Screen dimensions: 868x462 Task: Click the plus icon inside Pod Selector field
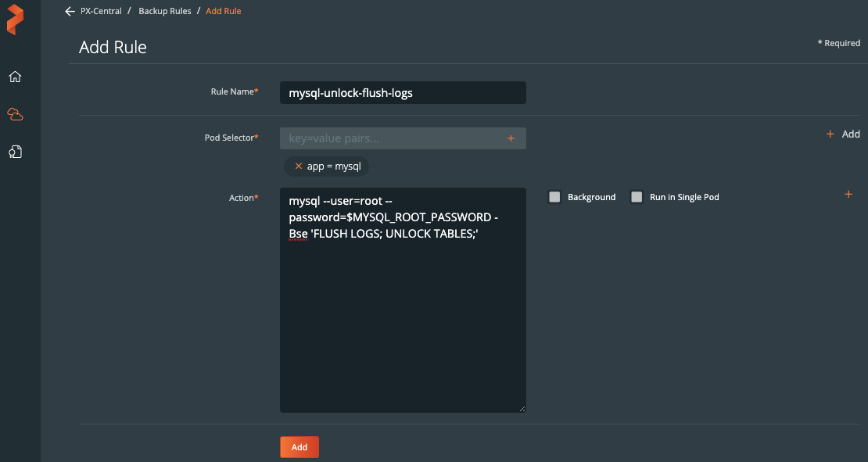(x=511, y=138)
